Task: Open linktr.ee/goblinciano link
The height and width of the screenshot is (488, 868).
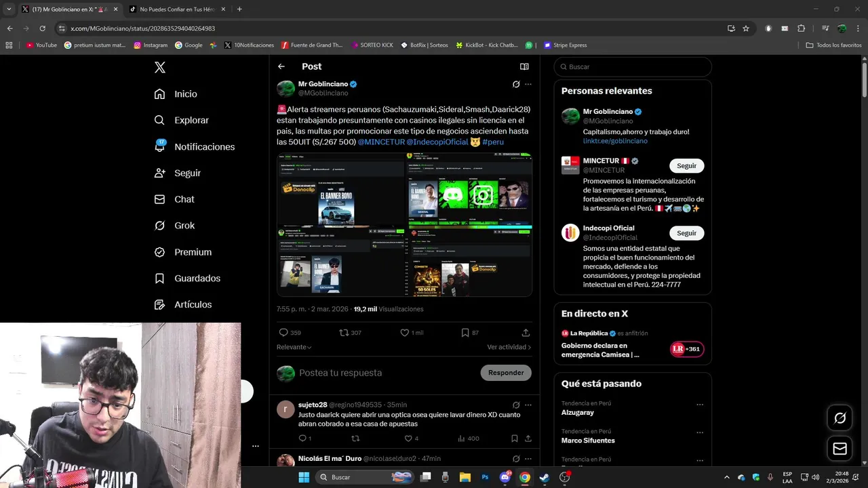Action: 615,141
